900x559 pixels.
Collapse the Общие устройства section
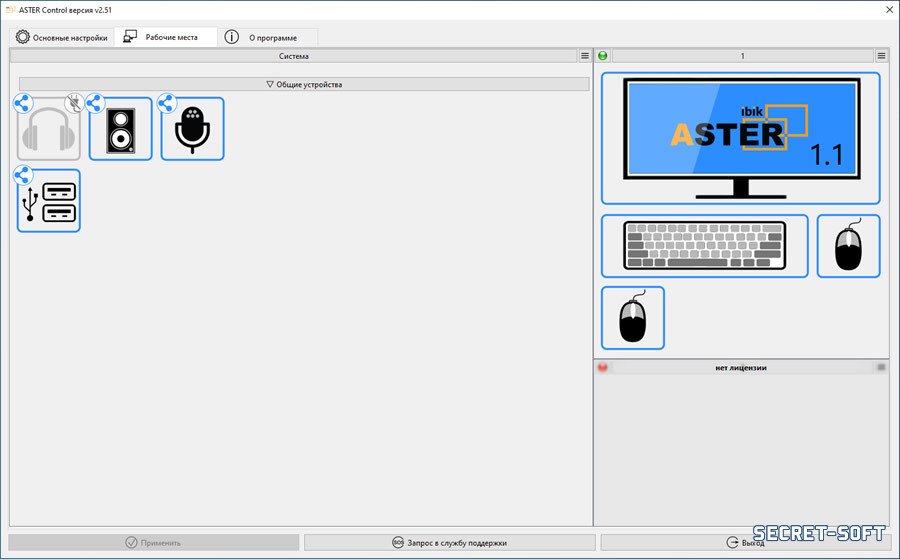pos(304,85)
